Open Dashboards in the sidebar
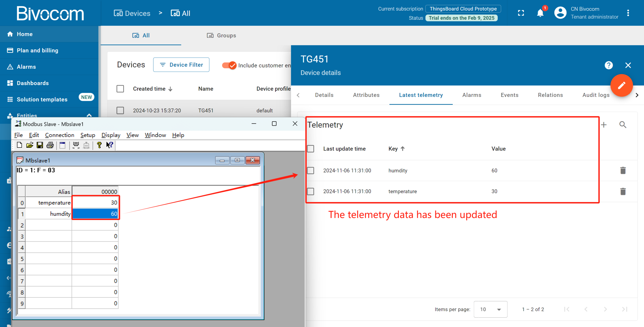Screen dimensions: 644x327 click(x=33, y=83)
